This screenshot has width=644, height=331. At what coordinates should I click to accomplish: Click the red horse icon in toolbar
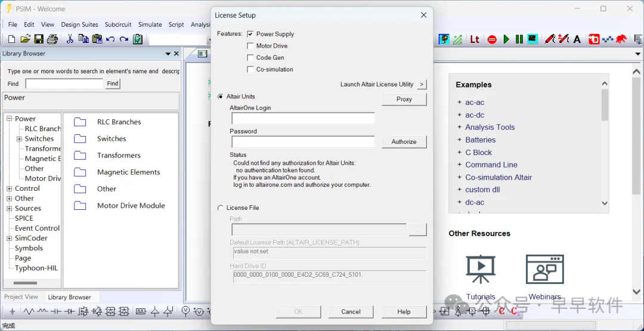[622, 39]
